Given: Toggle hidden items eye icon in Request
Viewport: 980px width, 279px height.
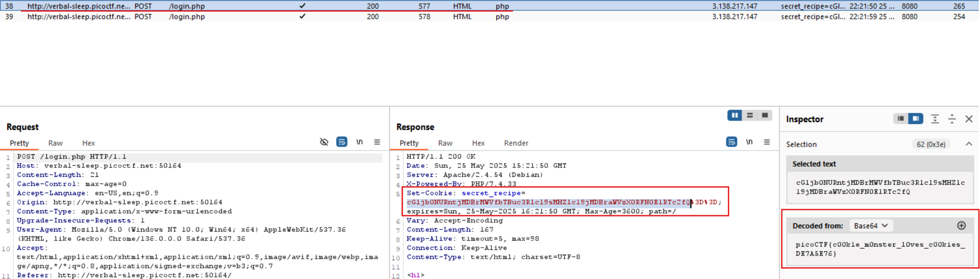Looking at the screenshot, I should 324,142.
